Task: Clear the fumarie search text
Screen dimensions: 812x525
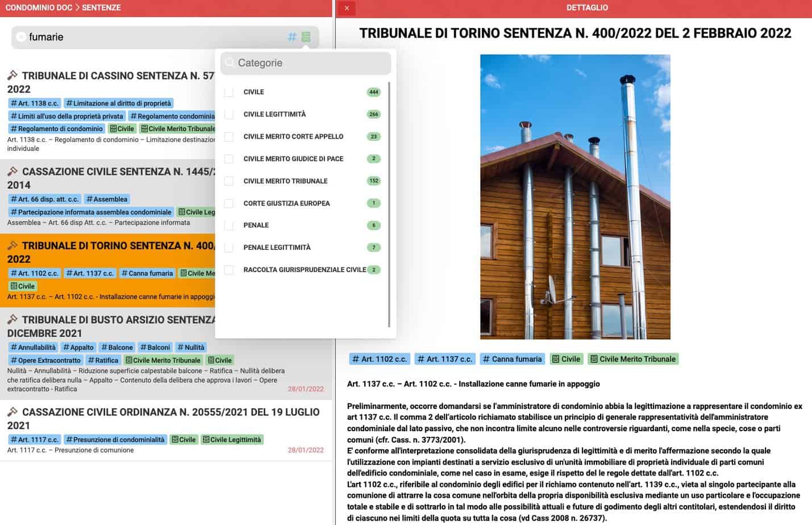Action: [20, 37]
